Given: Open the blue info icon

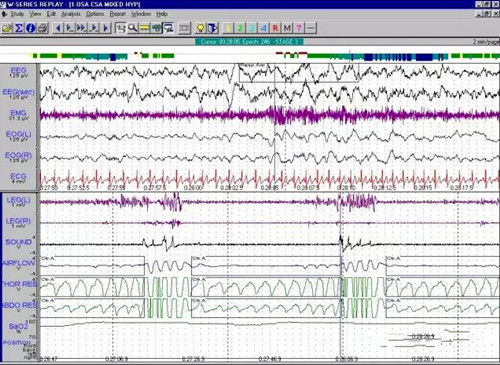Looking at the screenshot, I should (x=31, y=28).
